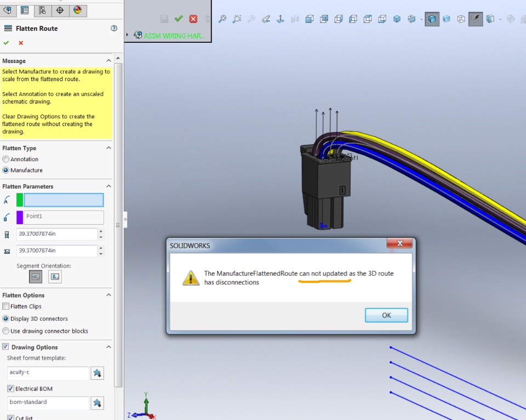
Task: Collapse the Flatten Parameters section
Action: coord(108,186)
